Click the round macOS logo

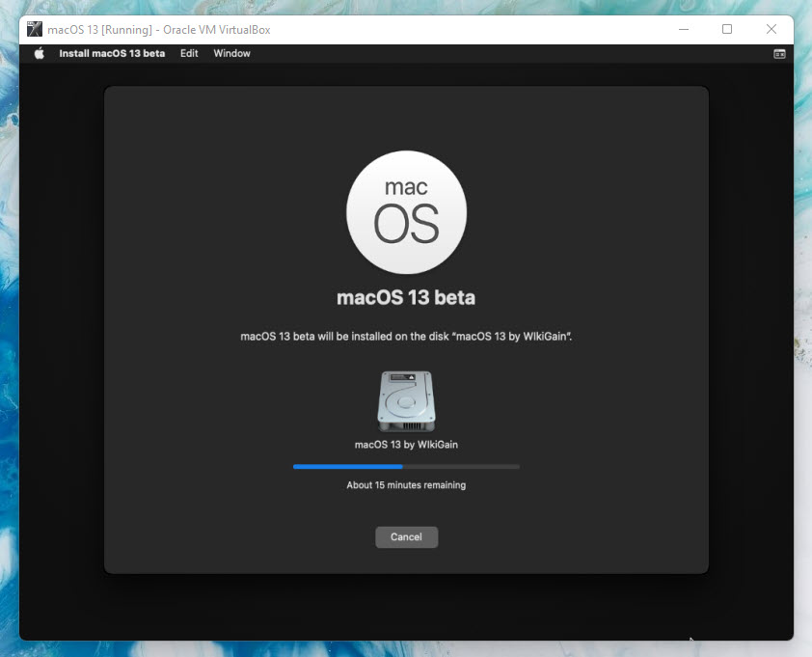407,212
